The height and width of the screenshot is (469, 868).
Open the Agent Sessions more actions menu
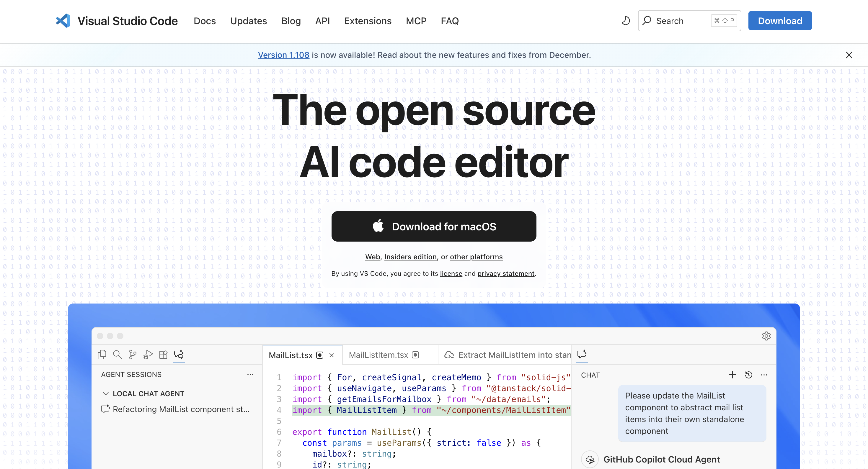[x=250, y=374]
